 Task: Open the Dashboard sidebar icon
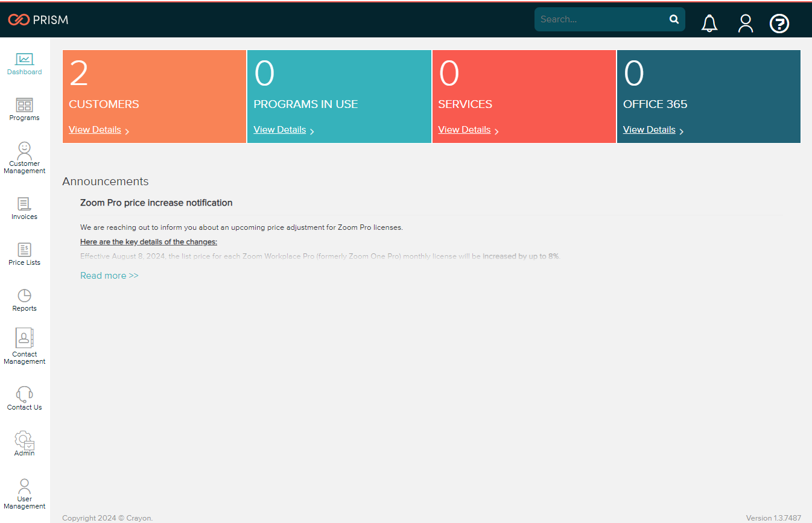pyautogui.click(x=24, y=59)
